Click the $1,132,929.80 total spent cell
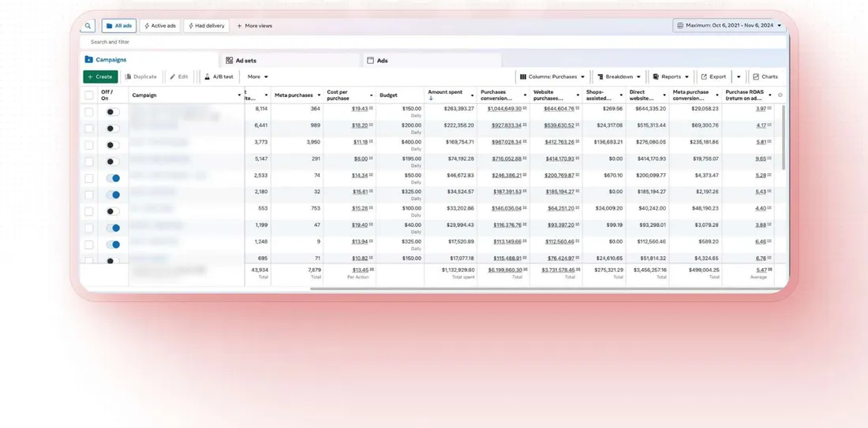 pyautogui.click(x=451, y=273)
